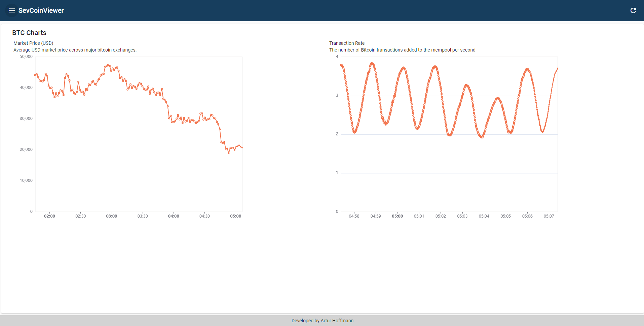Open the navigation hamburger menu

pos(11,10)
